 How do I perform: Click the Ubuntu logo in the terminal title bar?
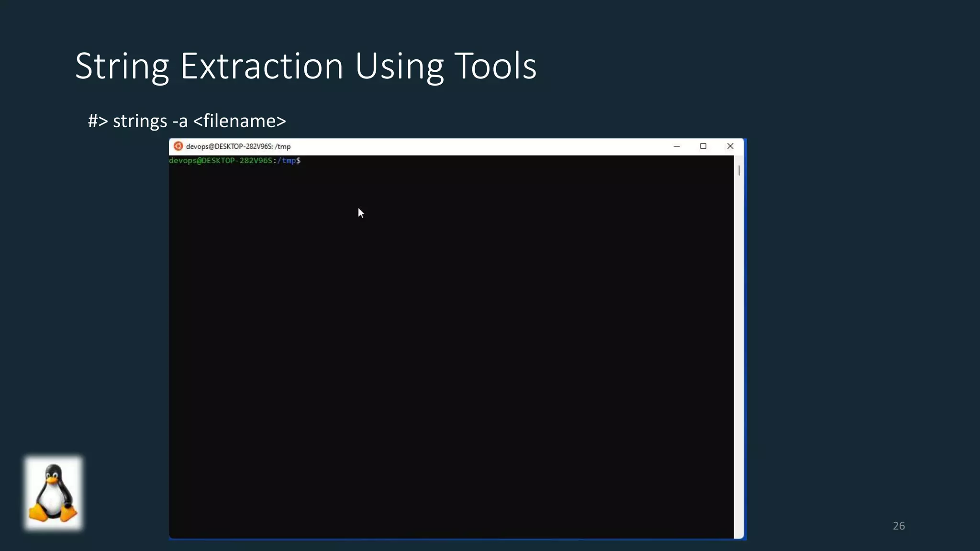click(178, 146)
